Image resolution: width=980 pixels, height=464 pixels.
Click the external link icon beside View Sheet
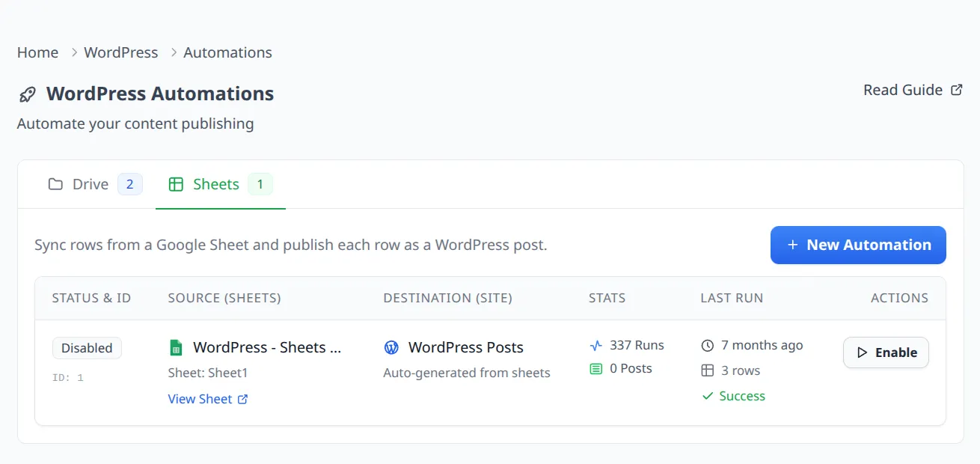coord(242,398)
